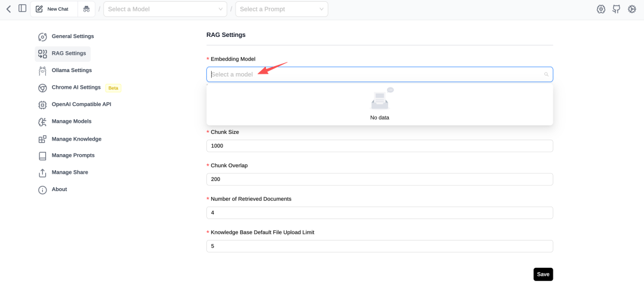Click the Chrome AI Settings icon
Screen dimensions: 644x284
pos(42,88)
